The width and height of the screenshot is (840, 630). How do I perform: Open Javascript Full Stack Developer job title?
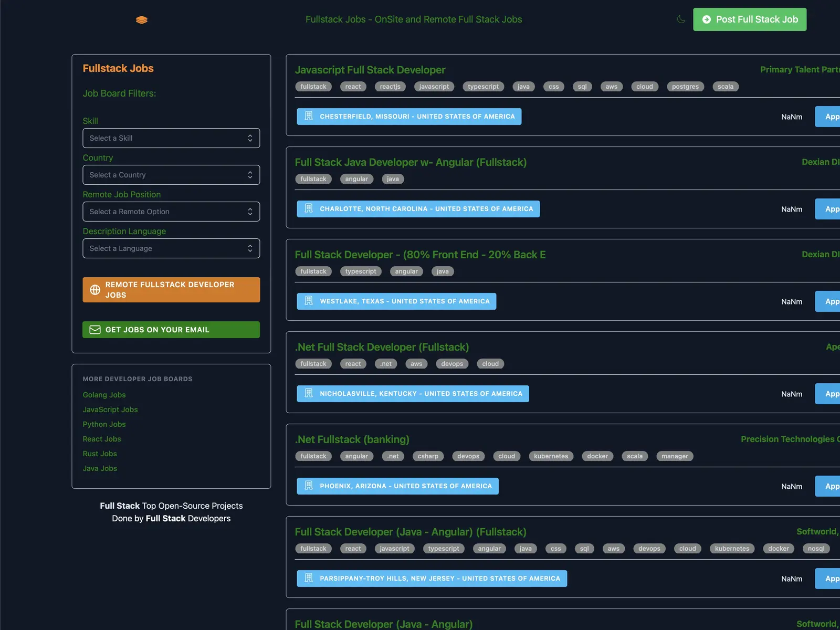370,70
